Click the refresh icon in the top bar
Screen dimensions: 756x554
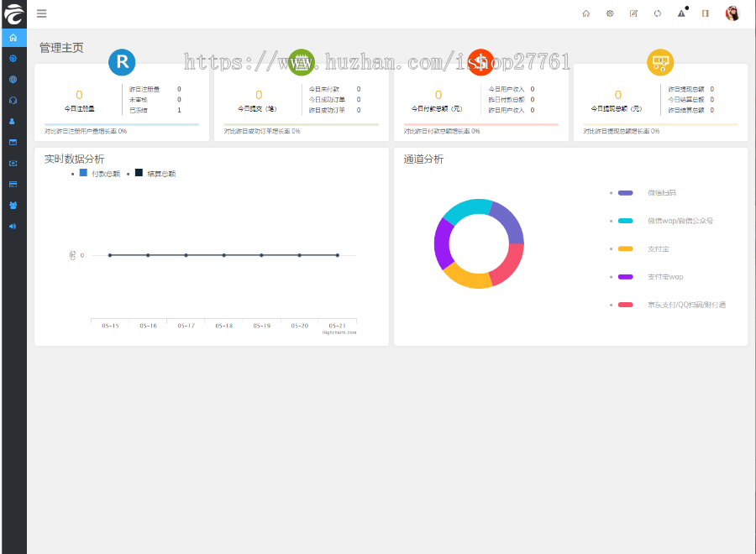[x=658, y=13]
